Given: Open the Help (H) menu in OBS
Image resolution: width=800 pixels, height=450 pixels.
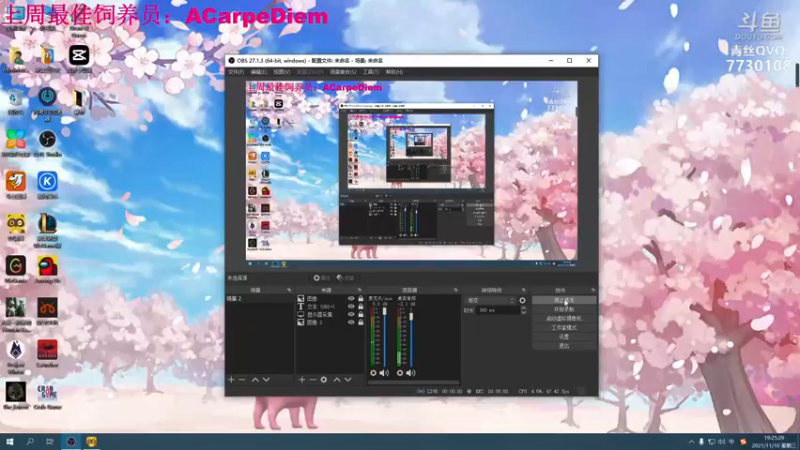Looking at the screenshot, I should click(394, 72).
